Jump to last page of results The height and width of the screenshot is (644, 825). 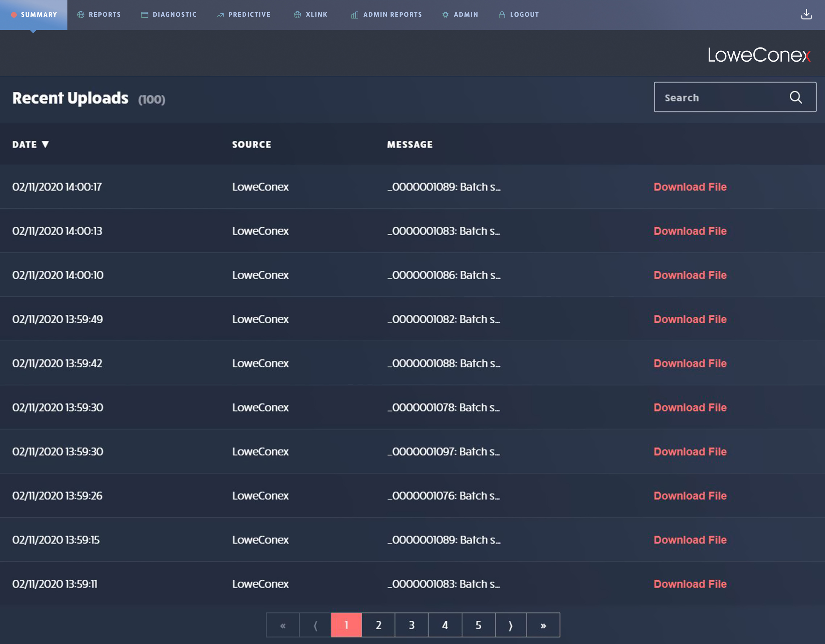(x=543, y=625)
